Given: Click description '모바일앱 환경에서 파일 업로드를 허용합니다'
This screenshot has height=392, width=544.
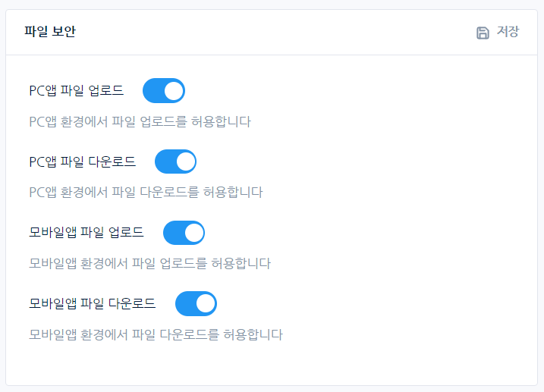Looking at the screenshot, I should pos(149,264).
